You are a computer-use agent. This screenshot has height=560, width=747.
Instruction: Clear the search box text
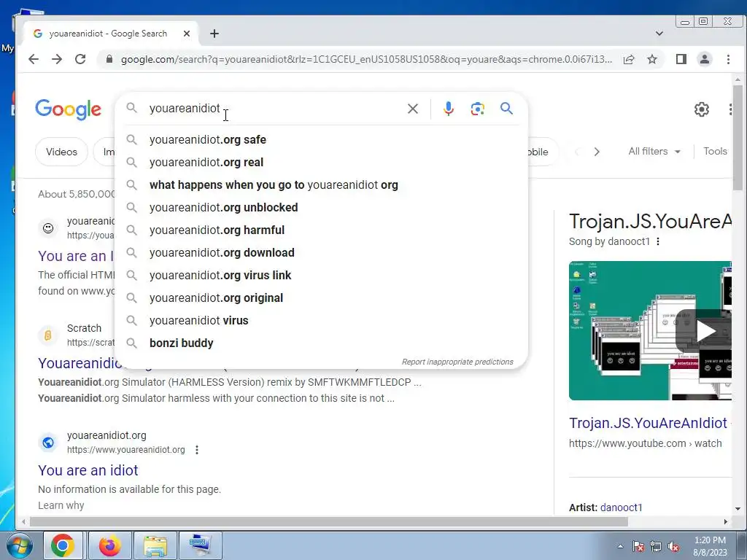(413, 109)
